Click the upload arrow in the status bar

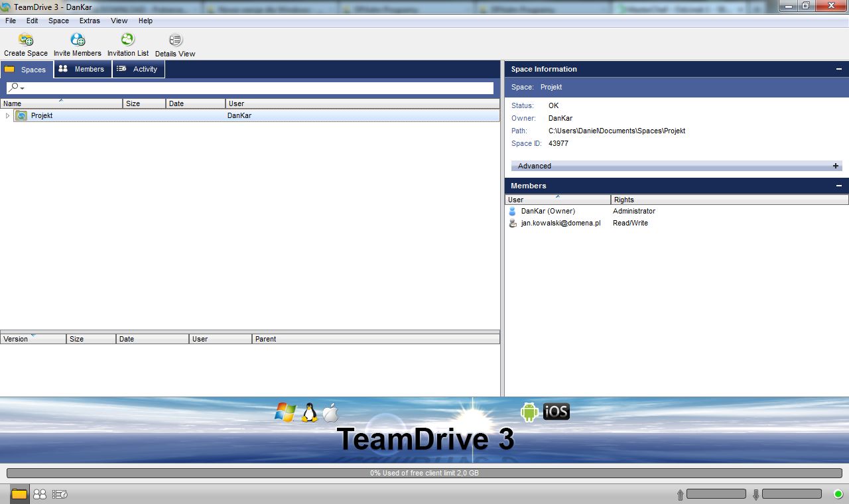[679, 494]
